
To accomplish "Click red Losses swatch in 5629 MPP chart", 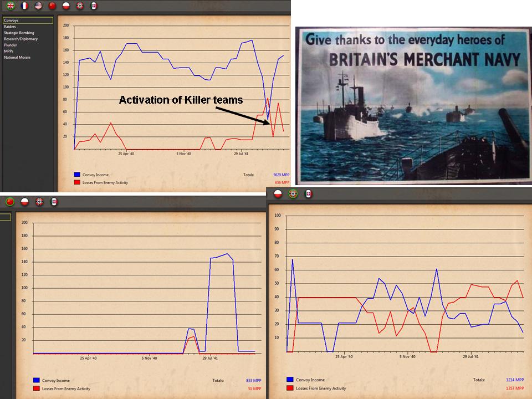I will [77, 182].
